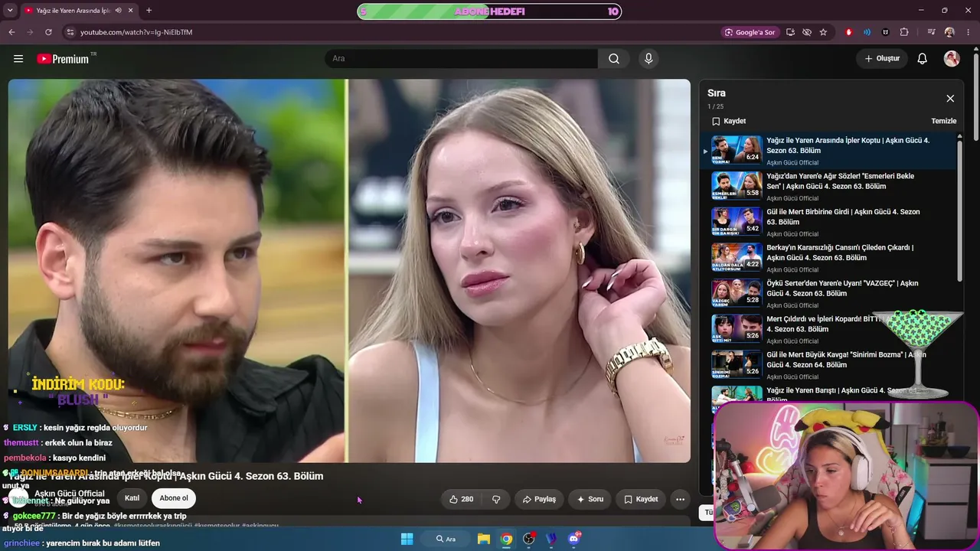Click the YouTube search magnifier button
980x551 pixels.
(614, 59)
